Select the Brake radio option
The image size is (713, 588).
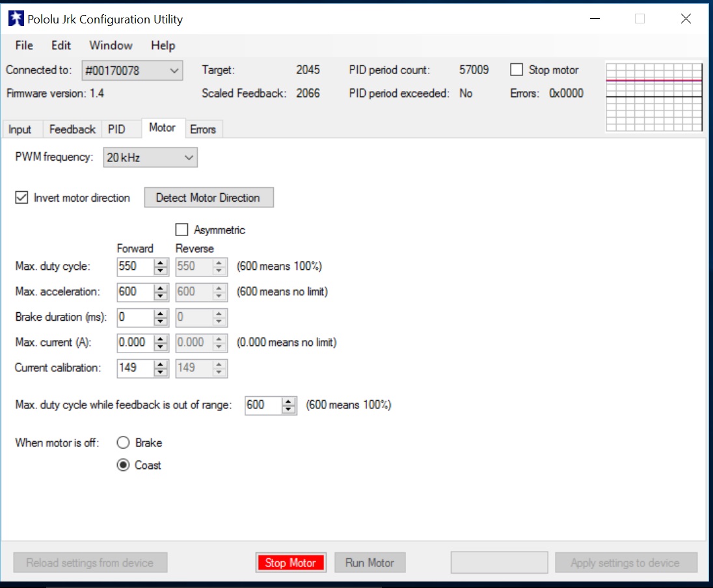123,442
